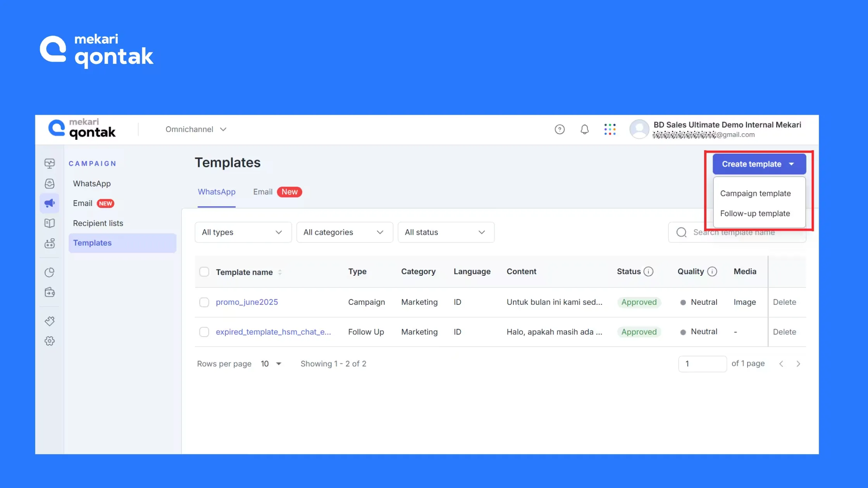Open Email in the Campaign sidebar
868x488 pixels.
pyautogui.click(x=83, y=203)
